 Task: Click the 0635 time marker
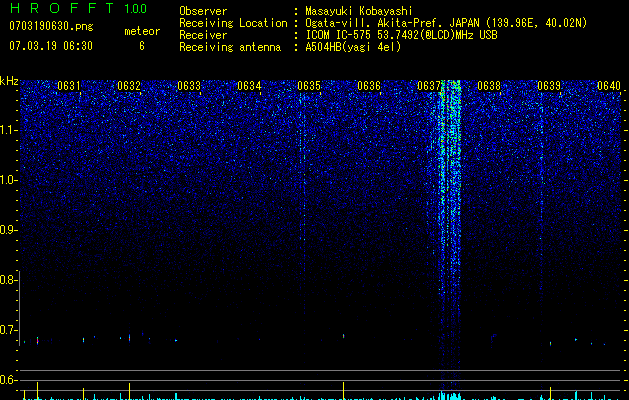(309, 86)
